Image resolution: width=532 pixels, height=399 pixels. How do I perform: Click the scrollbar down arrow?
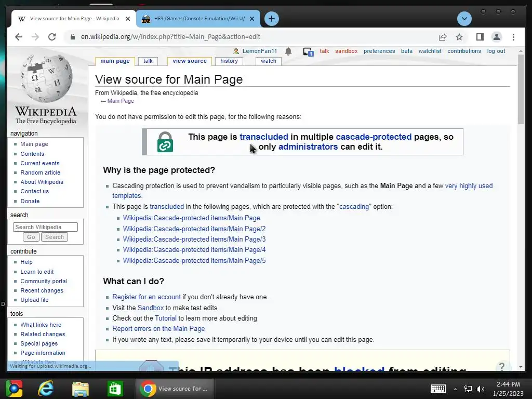[521, 367]
